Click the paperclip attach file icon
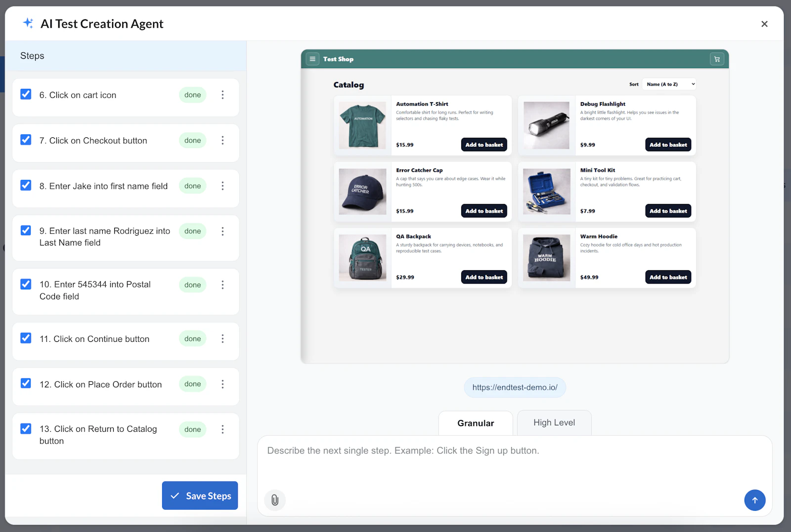This screenshot has width=791, height=532. (x=275, y=500)
